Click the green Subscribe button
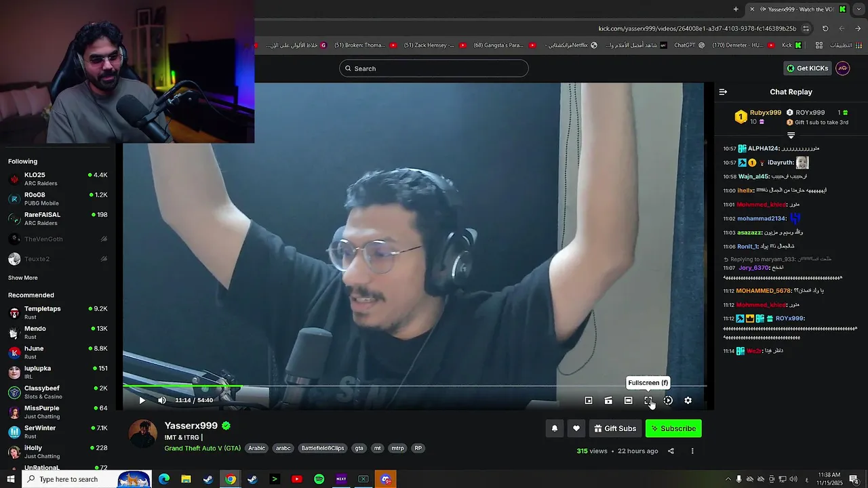The height and width of the screenshot is (488, 868). point(673,428)
